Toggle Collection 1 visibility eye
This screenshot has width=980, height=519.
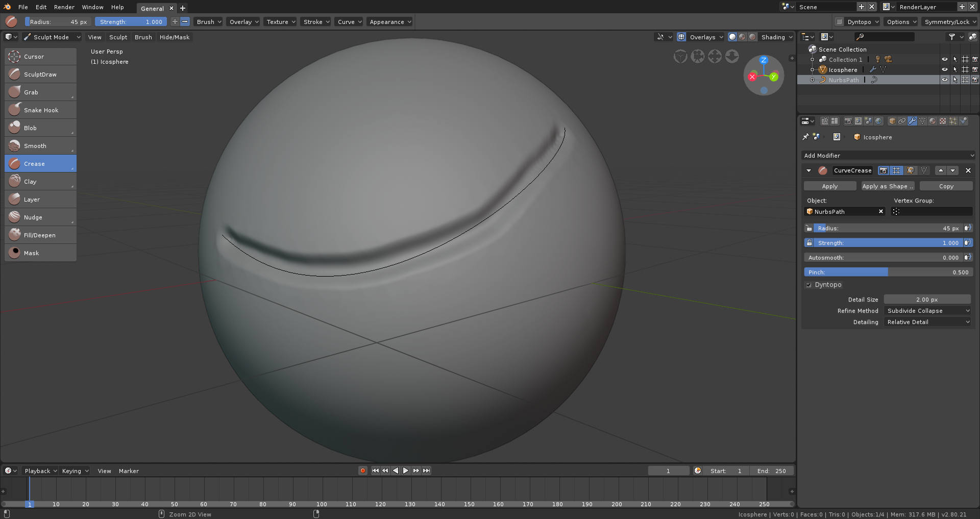pyautogui.click(x=944, y=59)
